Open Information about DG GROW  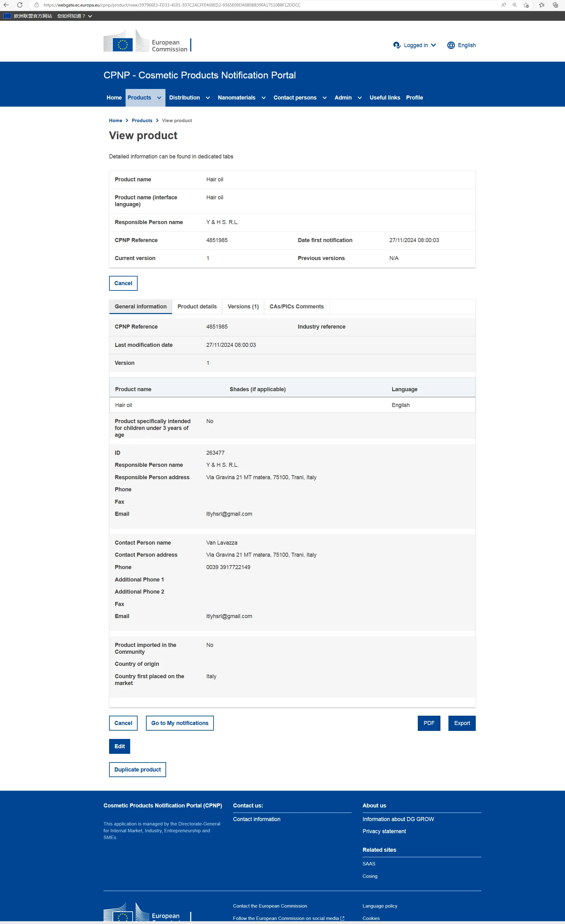tap(398, 819)
